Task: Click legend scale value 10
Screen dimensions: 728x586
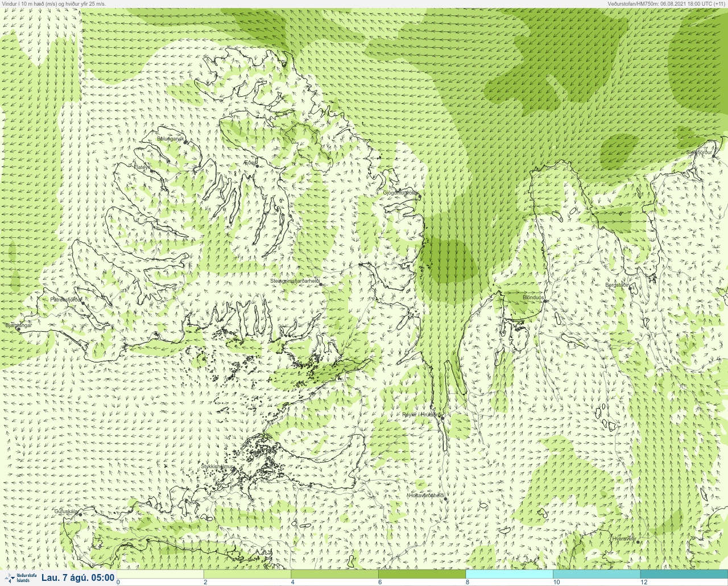Action: [556, 582]
